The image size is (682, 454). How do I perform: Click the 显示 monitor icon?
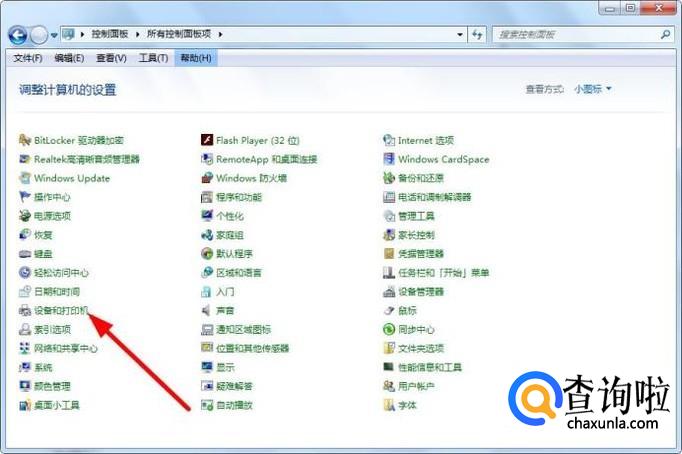[x=207, y=367]
